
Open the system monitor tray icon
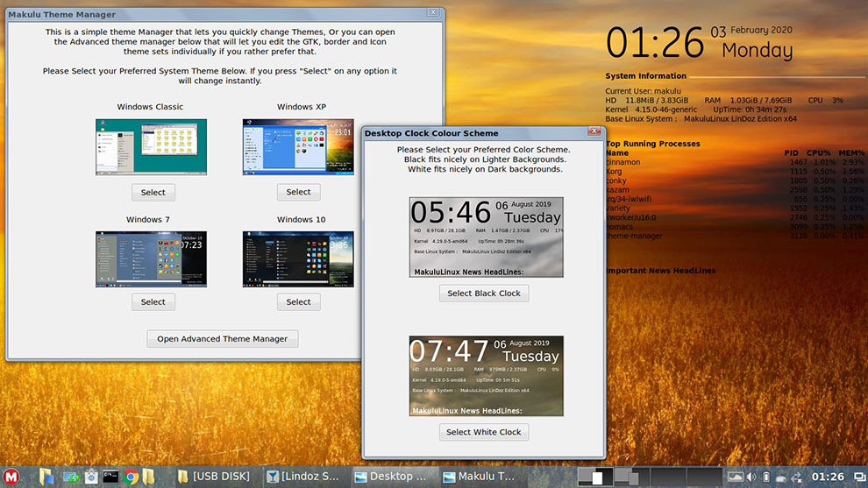pyautogui.click(x=735, y=477)
